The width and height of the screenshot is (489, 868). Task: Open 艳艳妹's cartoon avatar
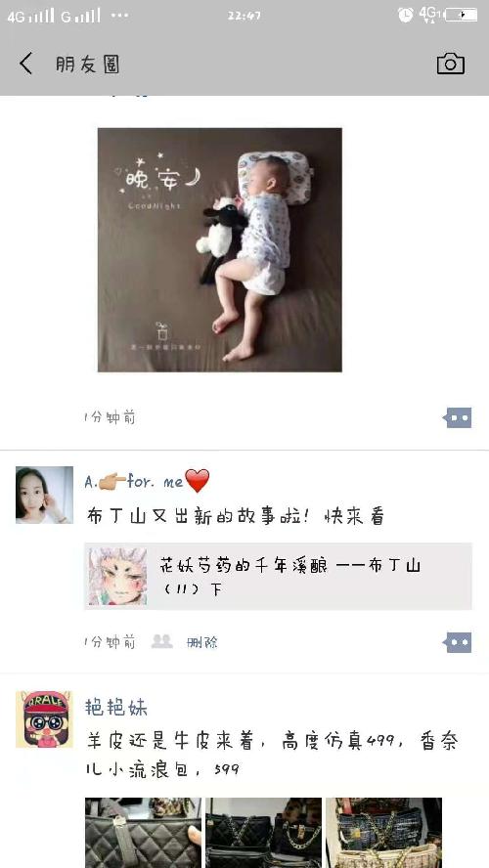(x=44, y=719)
